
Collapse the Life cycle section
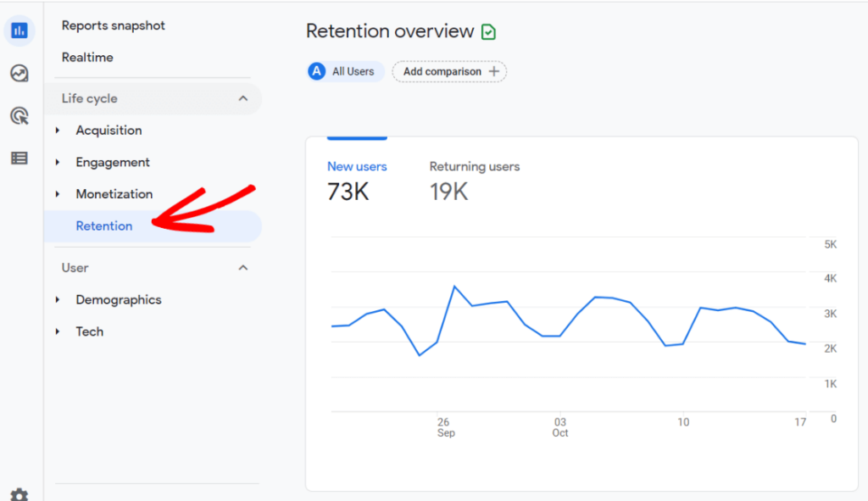(x=243, y=98)
